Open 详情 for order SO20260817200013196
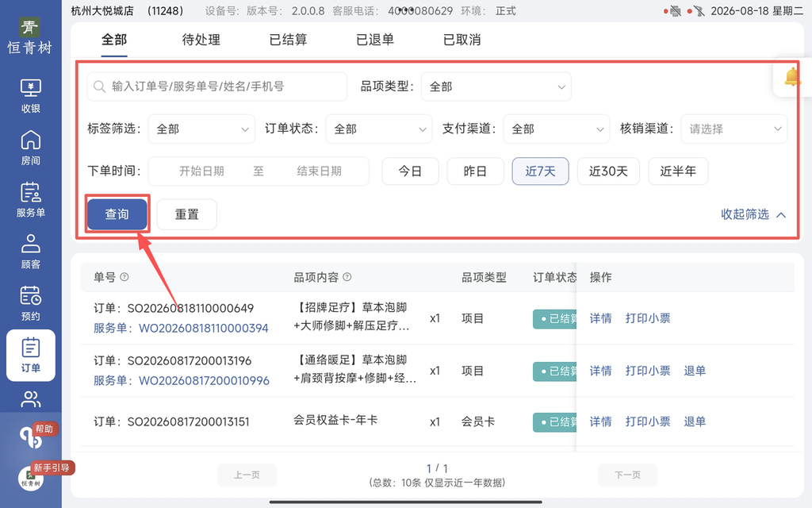Image resolution: width=812 pixels, height=508 pixels. pyautogui.click(x=601, y=371)
